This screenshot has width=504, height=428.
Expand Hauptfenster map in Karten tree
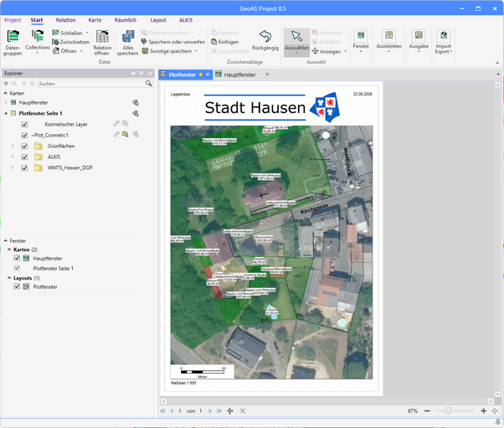pyautogui.click(x=6, y=102)
